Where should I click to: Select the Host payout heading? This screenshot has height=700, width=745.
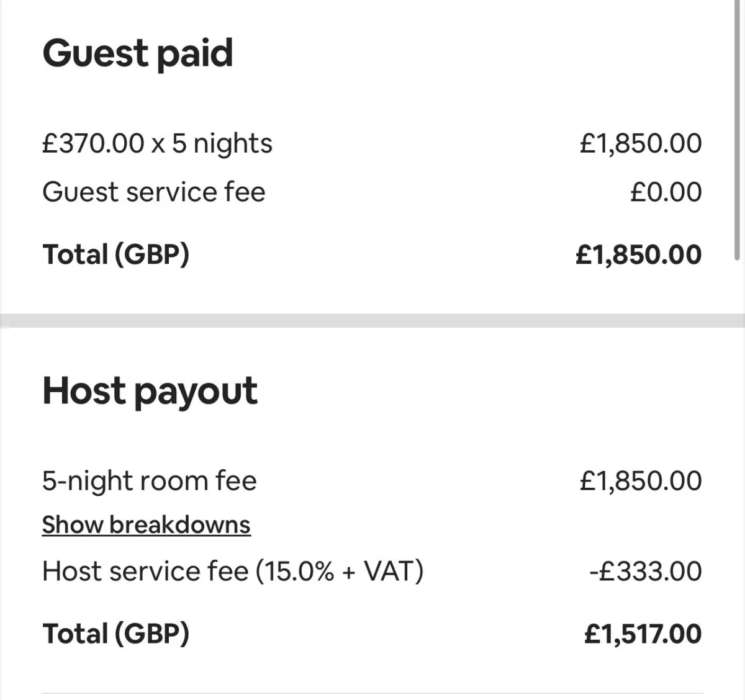click(150, 392)
